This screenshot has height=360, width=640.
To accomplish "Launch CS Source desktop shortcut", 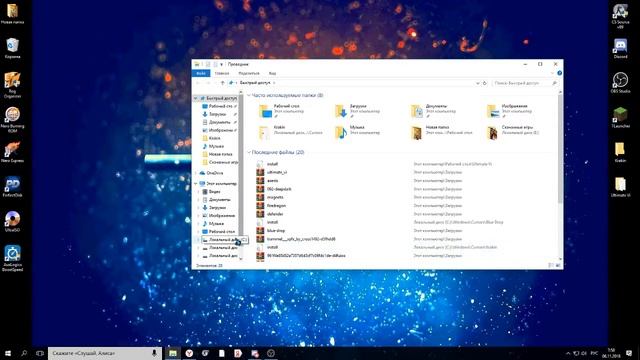I will pos(620,16).
